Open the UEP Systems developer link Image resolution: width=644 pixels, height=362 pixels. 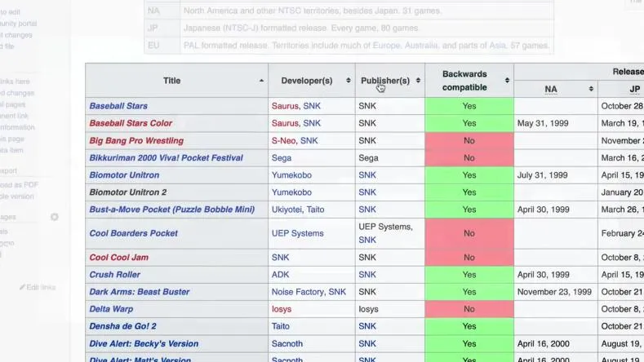click(297, 233)
